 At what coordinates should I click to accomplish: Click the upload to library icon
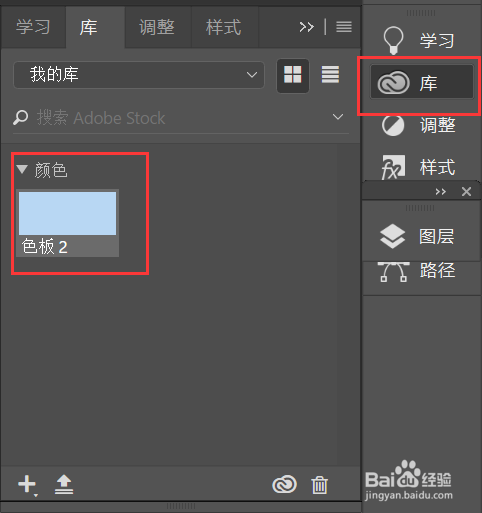point(64,485)
